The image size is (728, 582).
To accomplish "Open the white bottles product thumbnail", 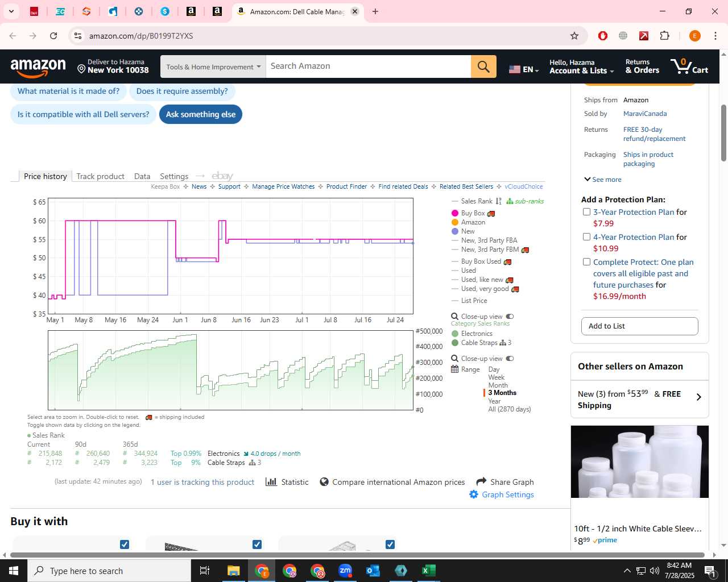I will pyautogui.click(x=639, y=462).
